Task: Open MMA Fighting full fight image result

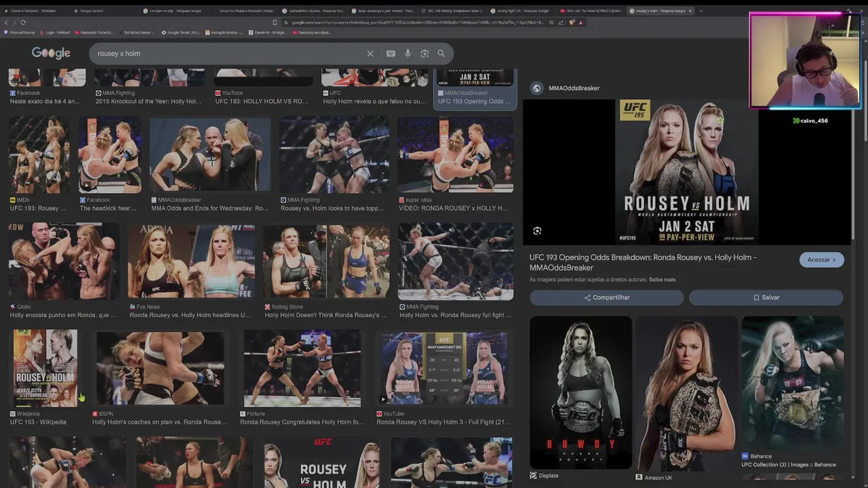Action: tap(456, 262)
